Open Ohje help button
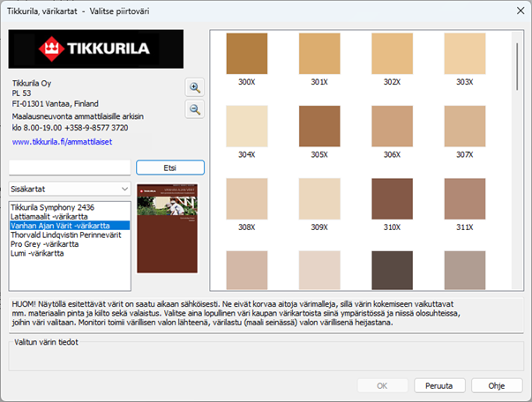Viewport: 532px width, 402px height. [497, 385]
